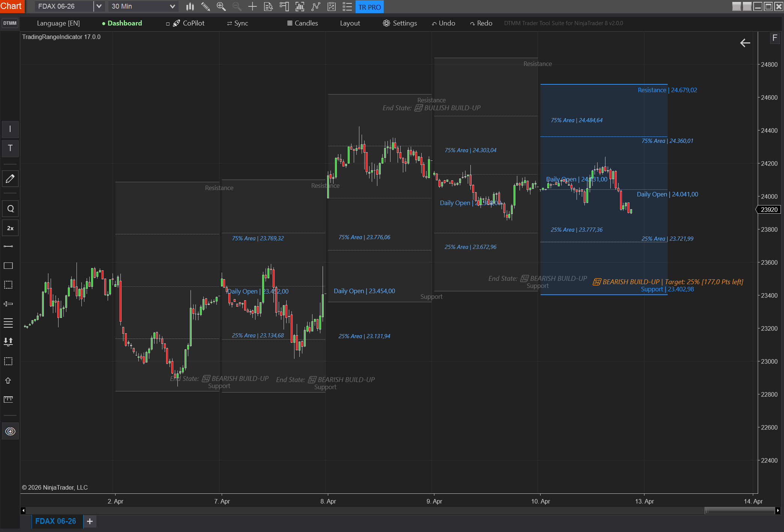Click the zoom in magnifier icon
The width and height of the screenshot is (784, 532).
[x=221, y=6]
